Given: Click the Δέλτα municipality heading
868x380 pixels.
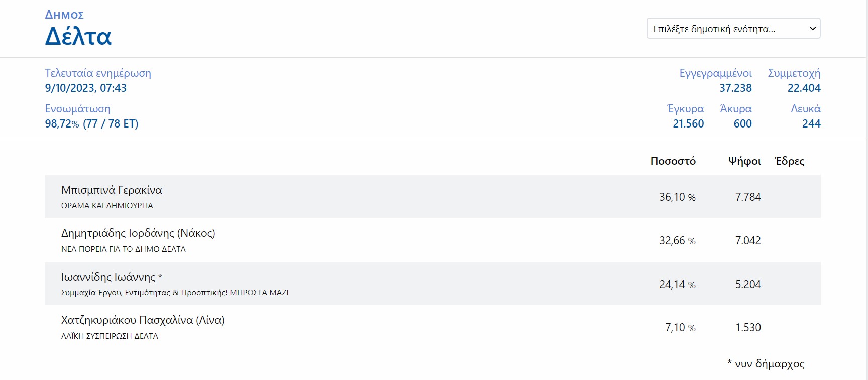Looking at the screenshot, I should point(78,37).
